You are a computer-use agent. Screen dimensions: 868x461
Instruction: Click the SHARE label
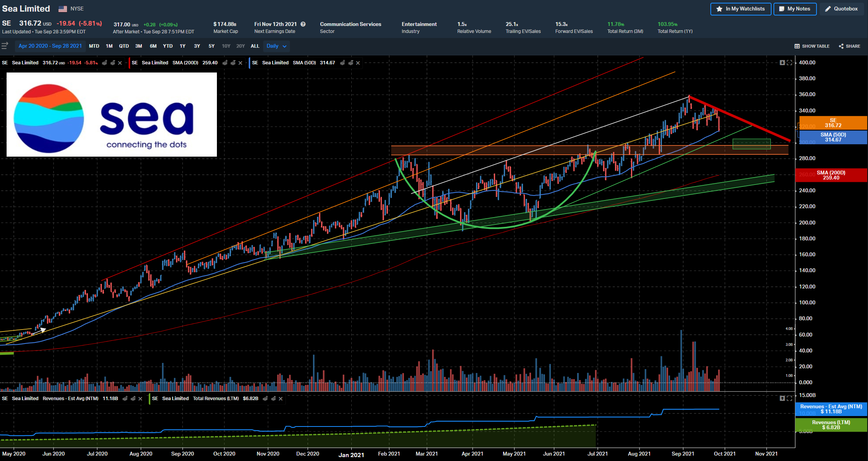coord(853,46)
